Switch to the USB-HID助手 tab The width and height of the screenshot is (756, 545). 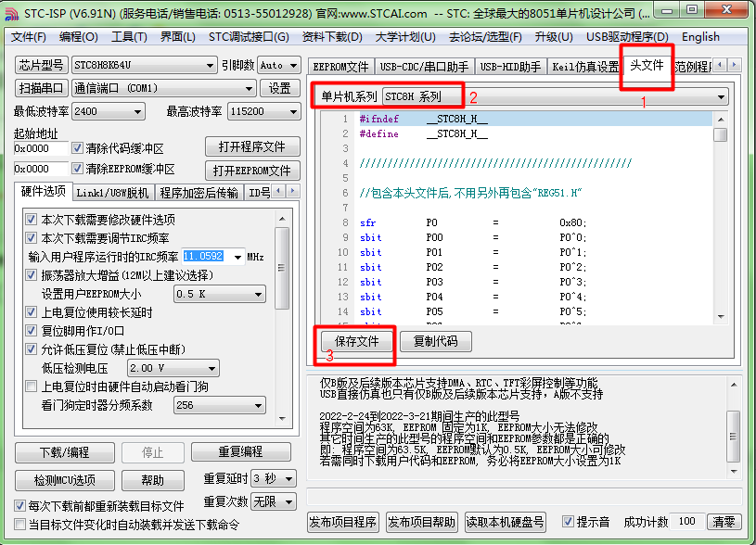pyautogui.click(x=510, y=67)
